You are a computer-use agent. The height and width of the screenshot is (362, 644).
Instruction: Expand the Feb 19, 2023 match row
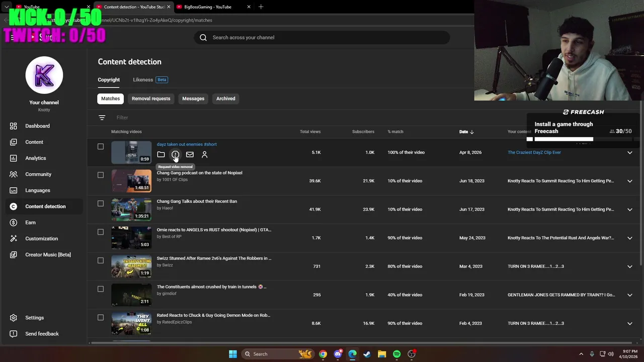630,295
